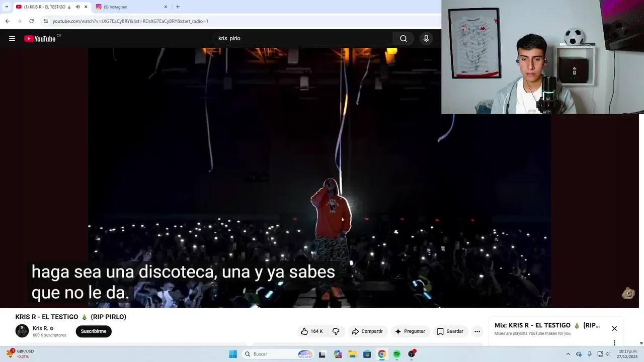The width and height of the screenshot is (644, 362).
Task: Open Task View on the taskbar
Action: [x=322, y=354]
